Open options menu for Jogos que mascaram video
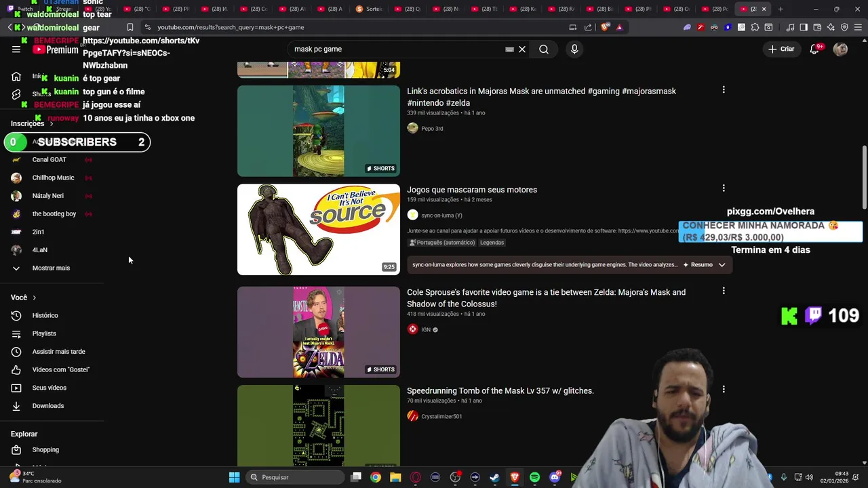This screenshot has width=868, height=488. (x=724, y=188)
